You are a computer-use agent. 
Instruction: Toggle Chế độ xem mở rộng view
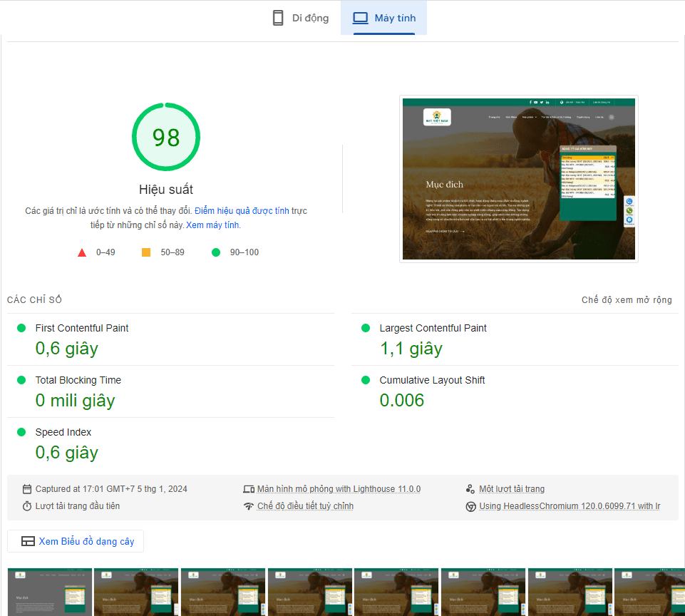click(x=627, y=299)
